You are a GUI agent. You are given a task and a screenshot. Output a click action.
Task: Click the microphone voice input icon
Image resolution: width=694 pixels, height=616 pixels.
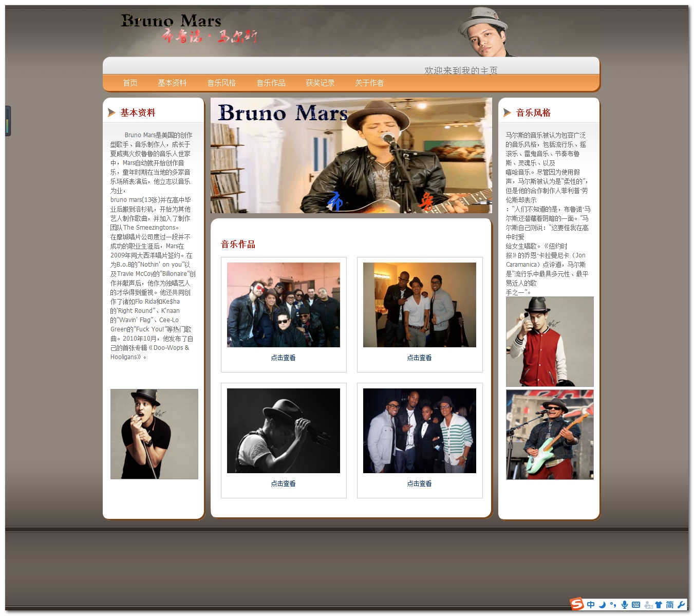point(625,605)
